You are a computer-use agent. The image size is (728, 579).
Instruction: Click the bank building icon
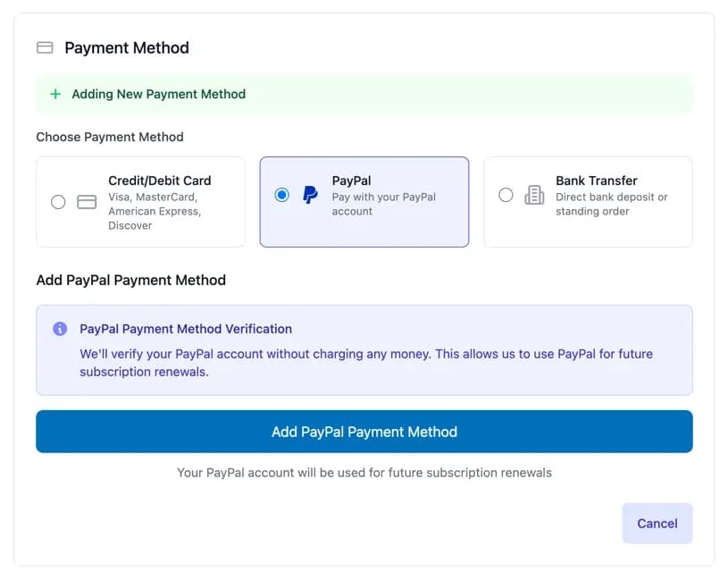point(534,195)
